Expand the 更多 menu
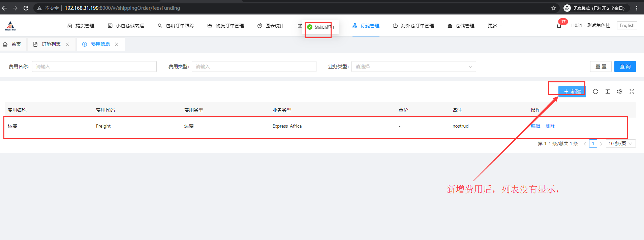This screenshot has width=644, height=240. point(494,26)
